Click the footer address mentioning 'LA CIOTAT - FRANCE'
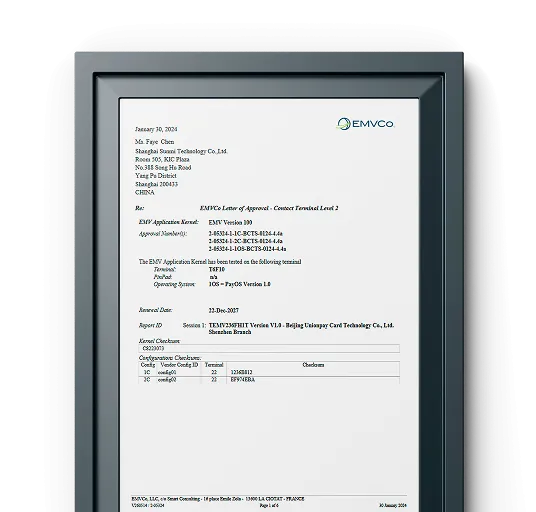 click(x=218, y=499)
